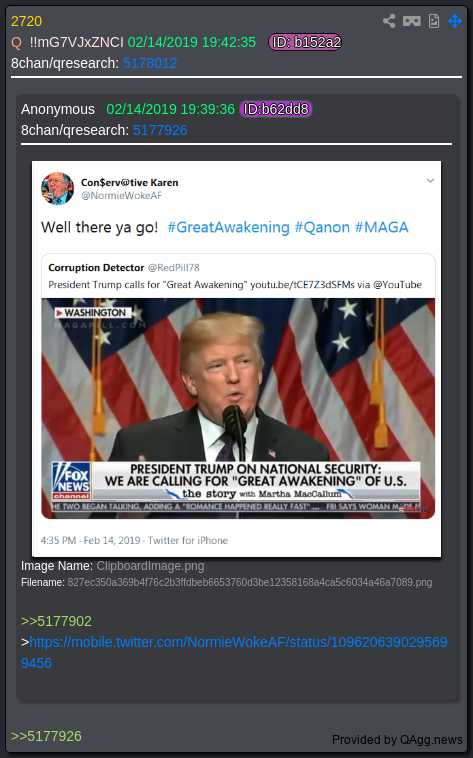This screenshot has width=473, height=758.
Task: Click the #Qanon hashtag
Action: click(322, 227)
